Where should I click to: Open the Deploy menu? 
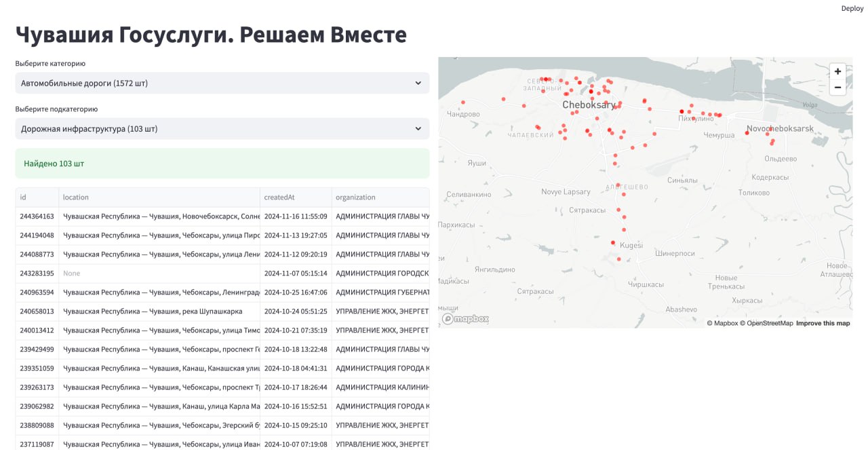pyautogui.click(x=852, y=8)
